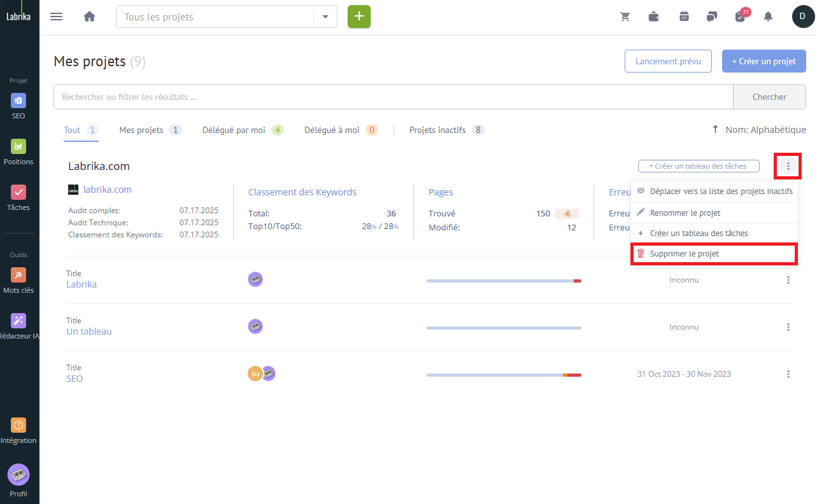This screenshot has height=504, width=817.
Task: Click the Chercher button
Action: pos(769,97)
